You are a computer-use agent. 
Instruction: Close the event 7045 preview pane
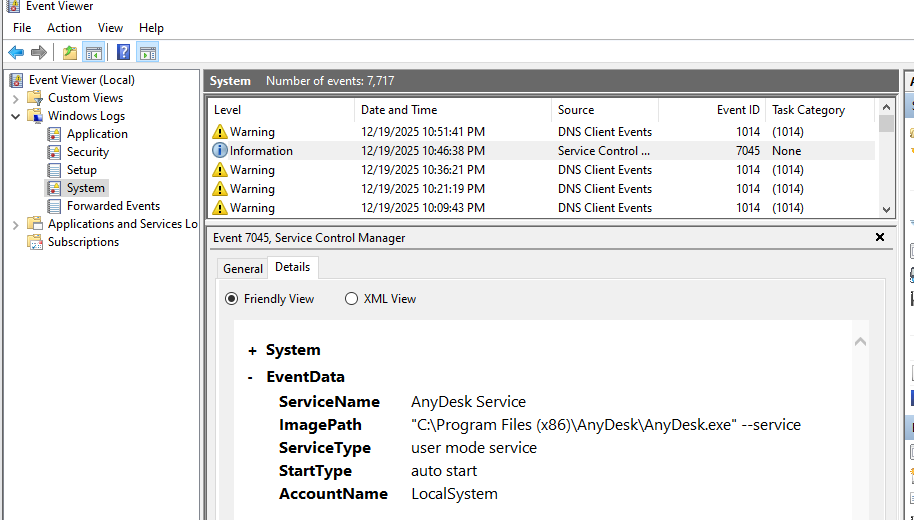tap(880, 237)
